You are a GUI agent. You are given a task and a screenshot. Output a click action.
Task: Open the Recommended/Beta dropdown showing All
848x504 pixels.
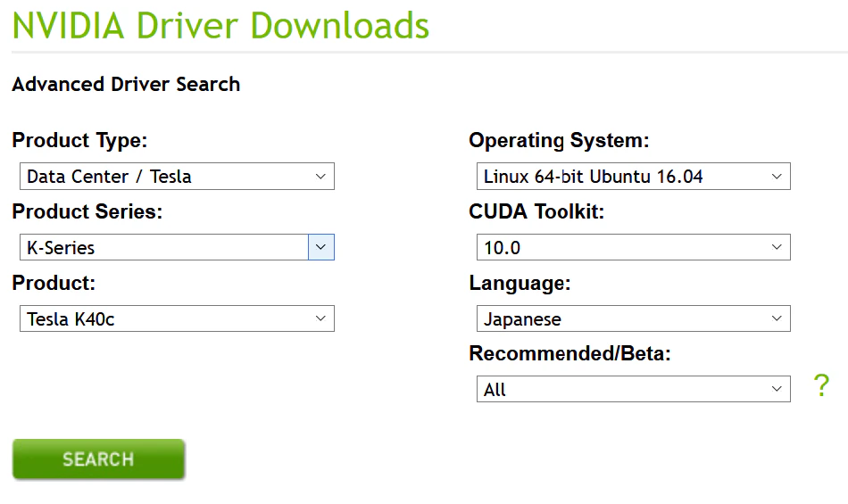tap(633, 389)
